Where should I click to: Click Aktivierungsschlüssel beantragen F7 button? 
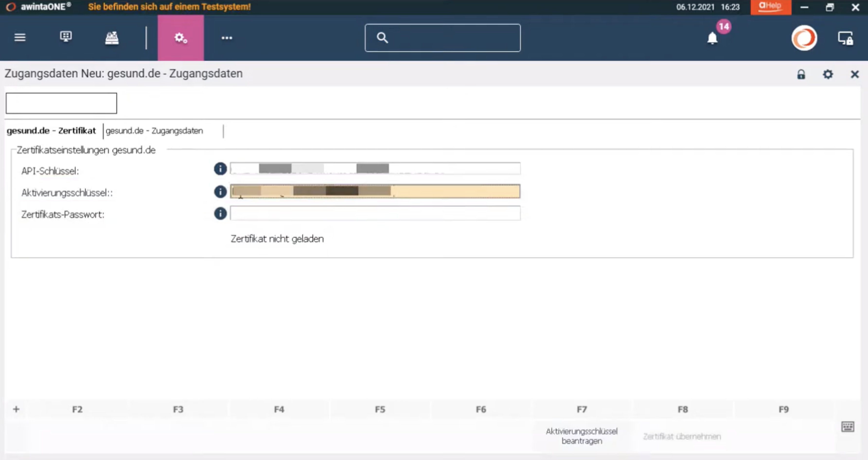click(x=582, y=436)
